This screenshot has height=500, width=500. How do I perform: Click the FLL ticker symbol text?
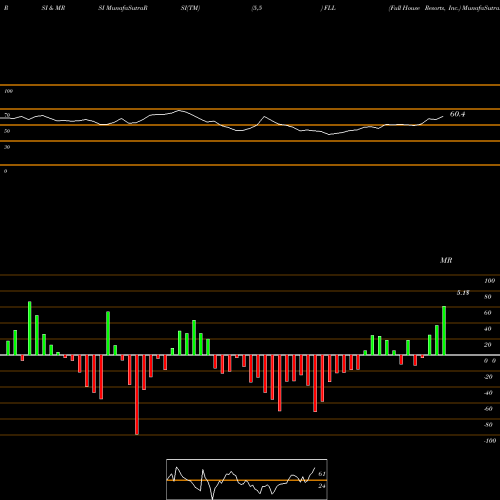(x=330, y=8)
